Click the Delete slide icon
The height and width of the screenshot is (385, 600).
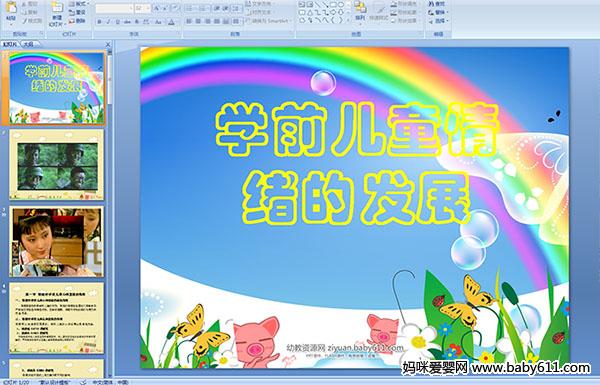pyautogui.click(x=72, y=21)
